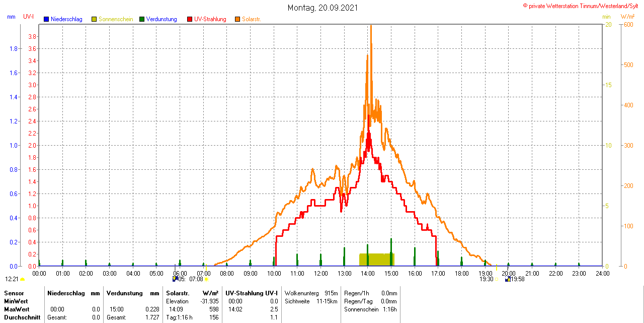Click the Solarstr. column header in table
Viewport: 644px width, 323px height.
178,293
